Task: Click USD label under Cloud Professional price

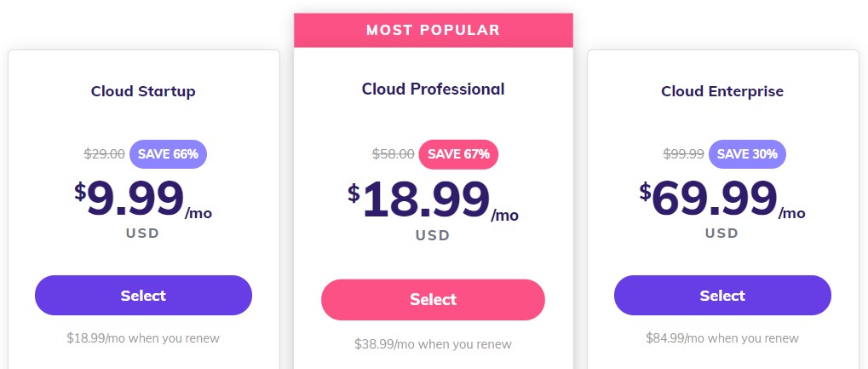Action: [433, 235]
